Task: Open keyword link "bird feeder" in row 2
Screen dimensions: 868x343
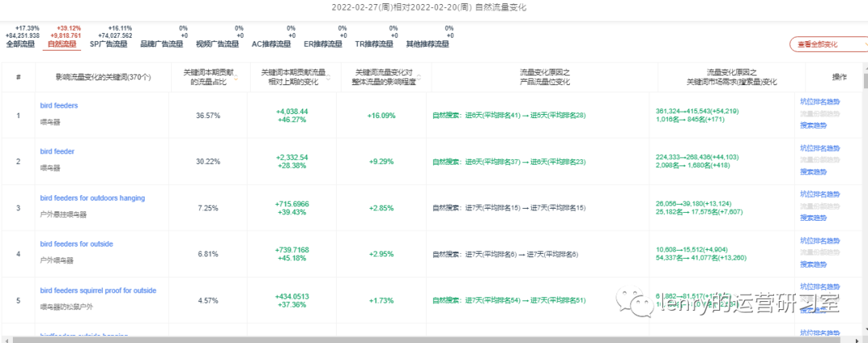Action: point(57,151)
